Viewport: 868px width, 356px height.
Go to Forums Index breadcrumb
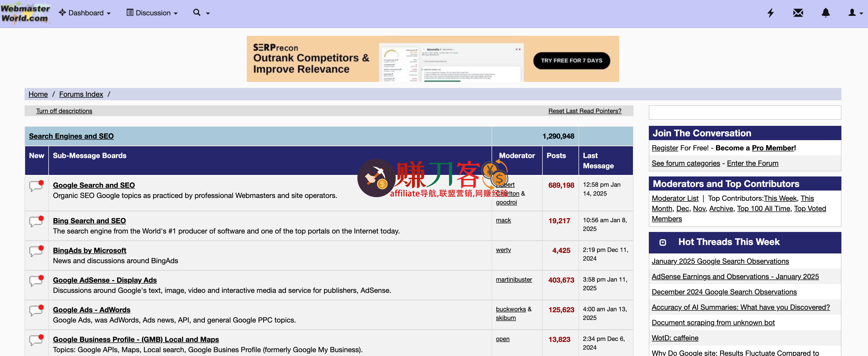81,94
